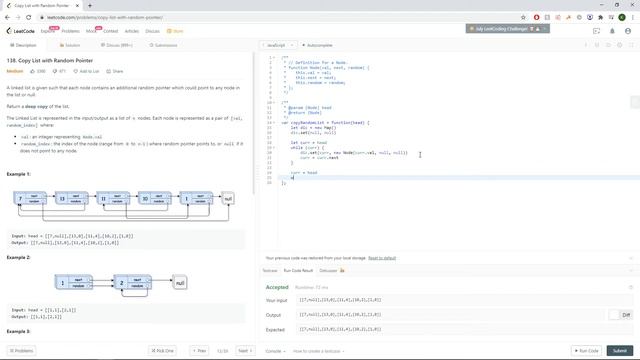This screenshot has height=360, width=640.
Task: Open the Store link
Action: coord(175,31)
